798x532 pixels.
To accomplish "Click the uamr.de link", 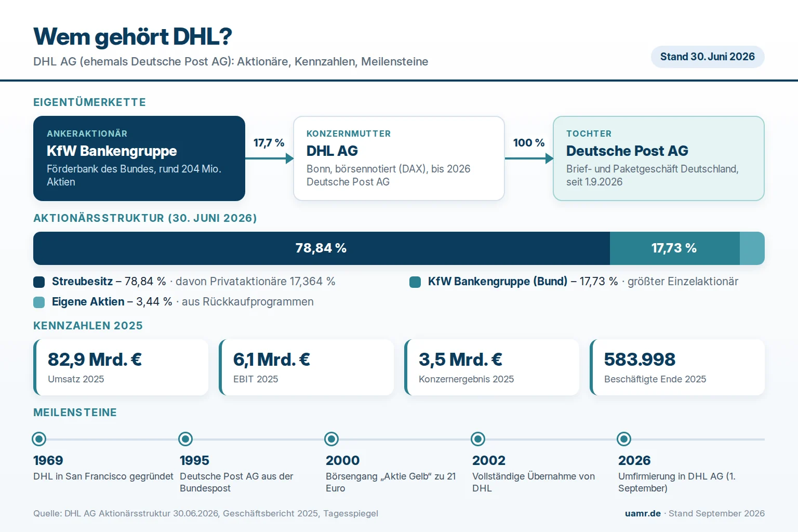I will click(x=643, y=513).
